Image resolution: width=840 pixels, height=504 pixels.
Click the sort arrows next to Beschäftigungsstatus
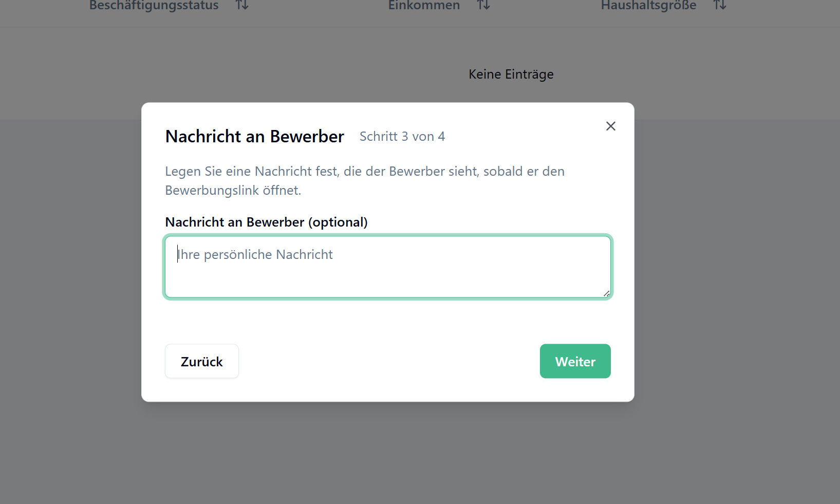242,5
